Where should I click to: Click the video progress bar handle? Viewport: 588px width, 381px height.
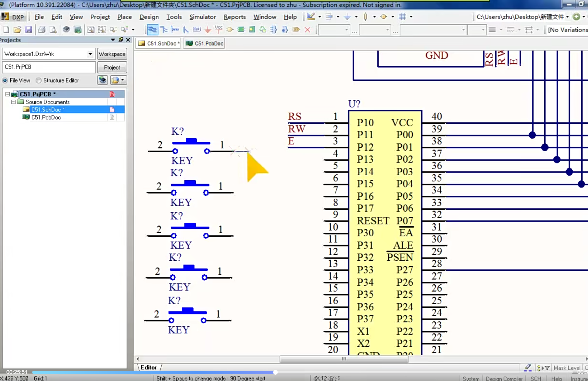click(275, 372)
